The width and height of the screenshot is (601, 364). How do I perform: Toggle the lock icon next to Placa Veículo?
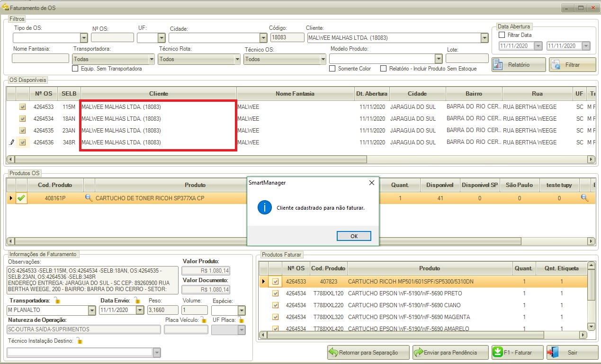click(x=205, y=320)
